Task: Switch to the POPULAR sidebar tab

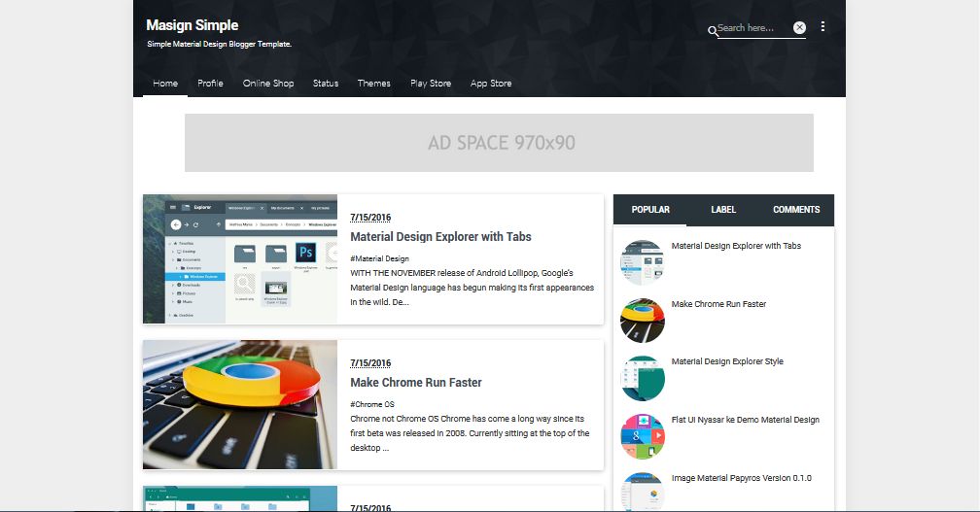Action: click(650, 210)
